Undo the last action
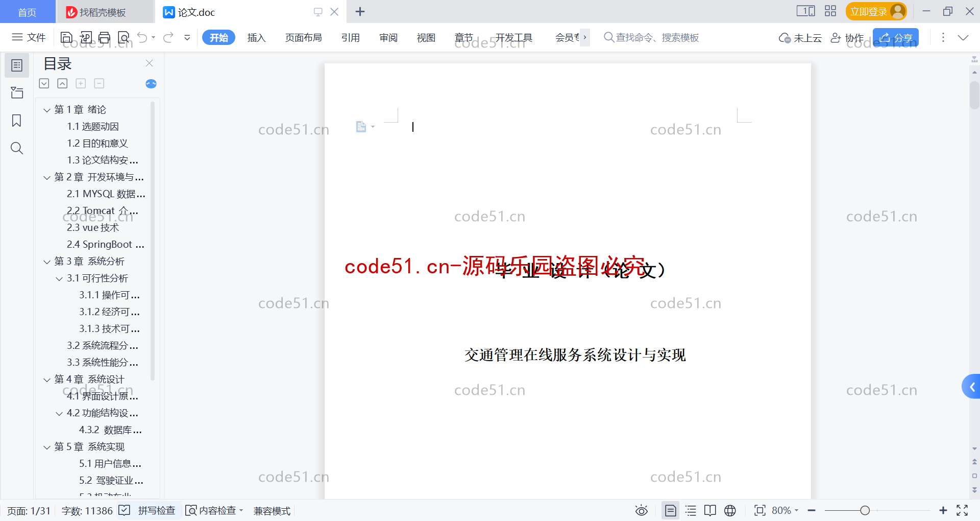 (142, 37)
